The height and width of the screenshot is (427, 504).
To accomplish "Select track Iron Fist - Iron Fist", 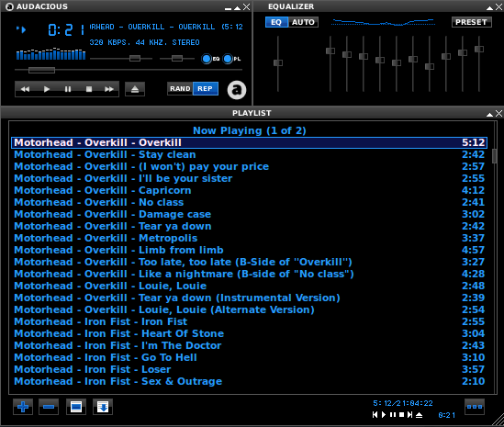I will 249,321.
